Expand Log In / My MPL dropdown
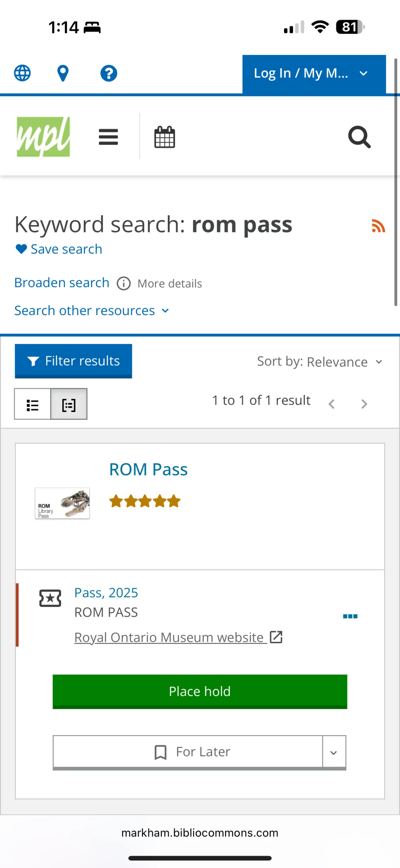 tap(314, 73)
